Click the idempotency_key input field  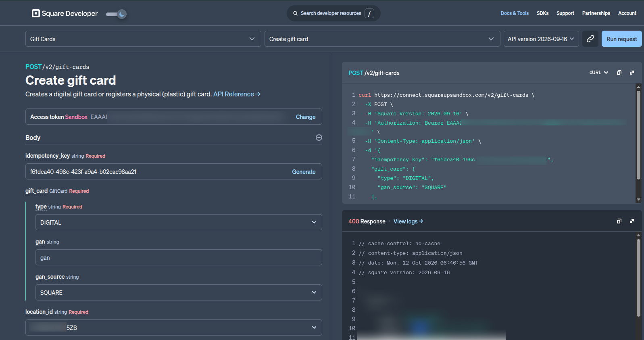tap(174, 171)
